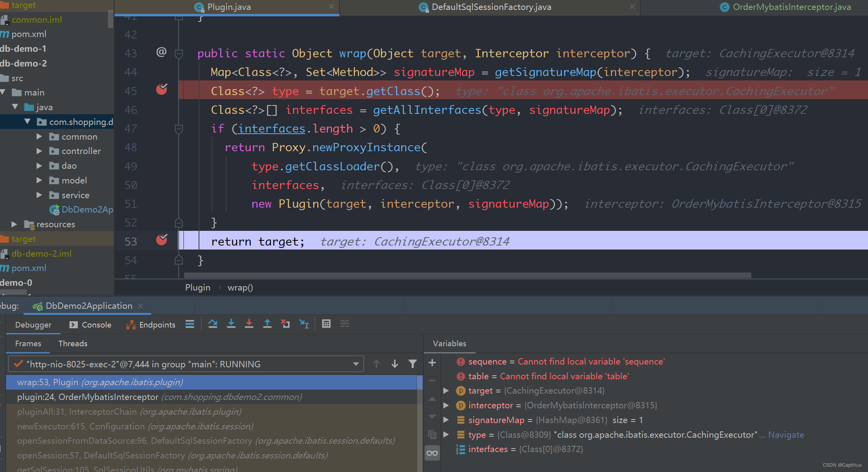The image size is (868, 472).
Task: Switch to Threads tab
Action: point(73,343)
